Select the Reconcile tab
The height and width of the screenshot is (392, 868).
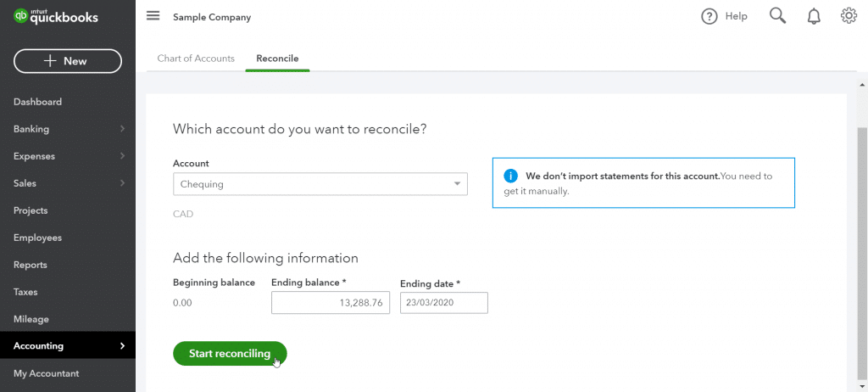click(277, 59)
